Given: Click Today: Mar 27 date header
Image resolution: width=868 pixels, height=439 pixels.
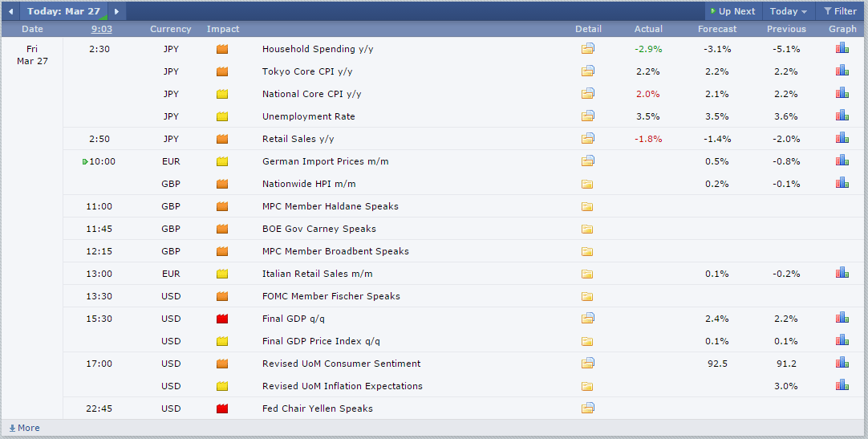Looking at the screenshot, I should pyautogui.click(x=63, y=11).
